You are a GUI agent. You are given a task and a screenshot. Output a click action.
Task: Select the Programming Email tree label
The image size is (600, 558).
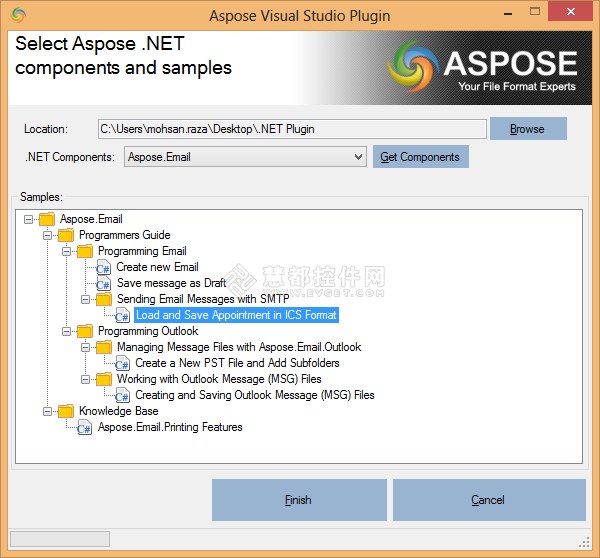click(142, 251)
